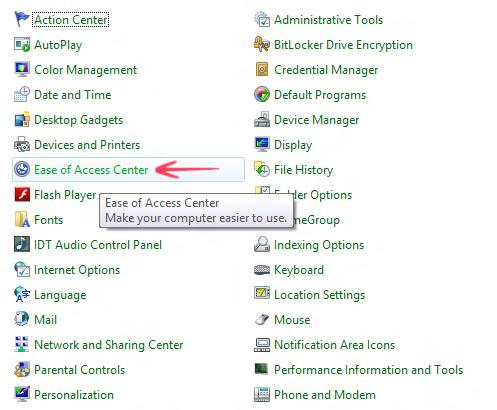Click the Mouse icon

(262, 319)
